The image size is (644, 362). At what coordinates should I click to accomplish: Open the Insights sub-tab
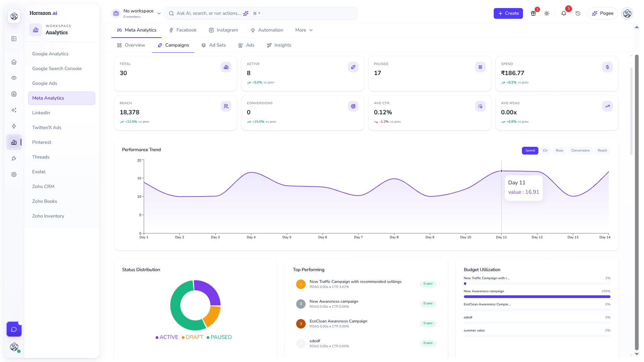[x=279, y=45]
